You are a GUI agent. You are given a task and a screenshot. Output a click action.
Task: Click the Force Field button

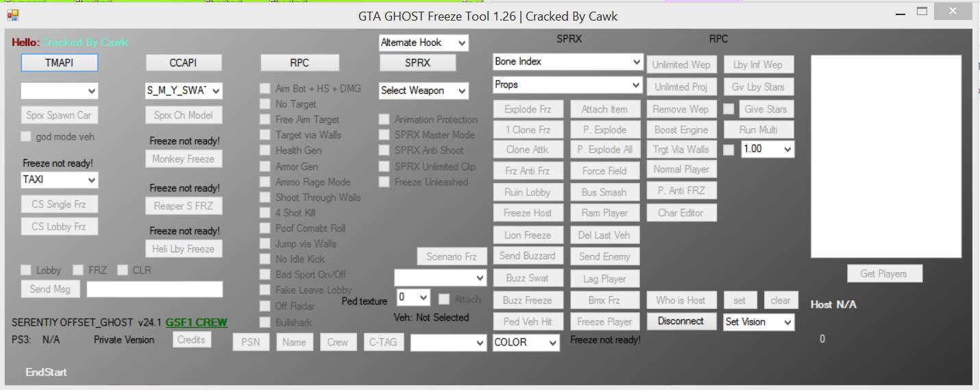coord(604,171)
